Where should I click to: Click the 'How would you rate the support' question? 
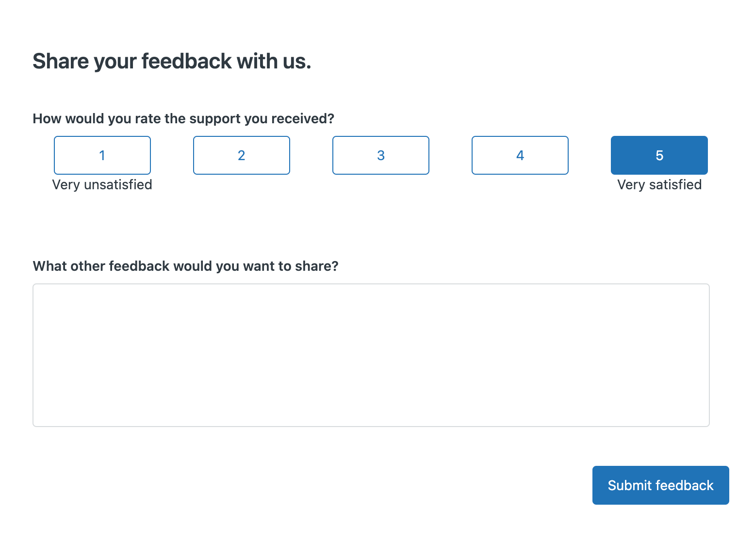pos(183,119)
